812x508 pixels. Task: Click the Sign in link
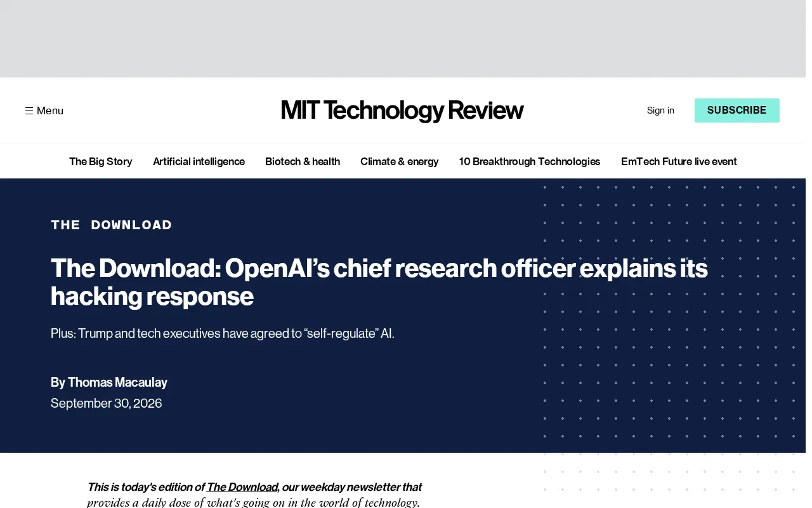(660, 110)
